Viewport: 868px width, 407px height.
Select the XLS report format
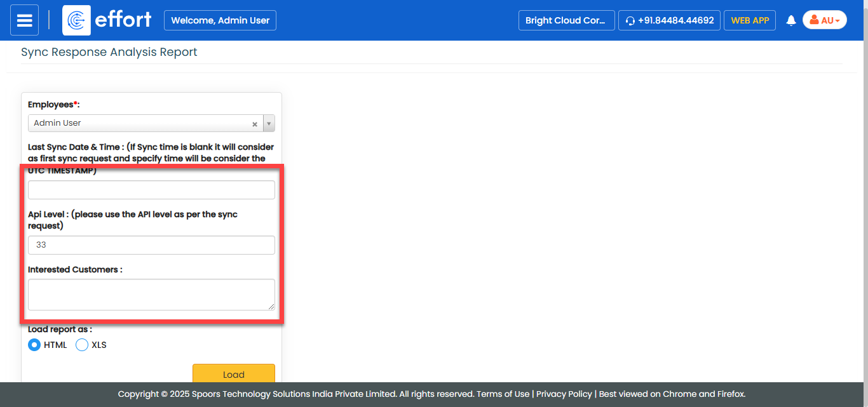pyautogui.click(x=82, y=345)
